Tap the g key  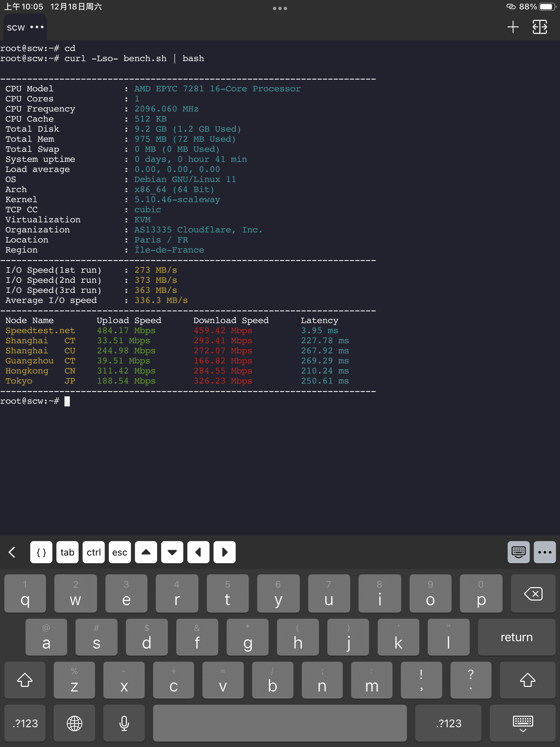point(247,637)
